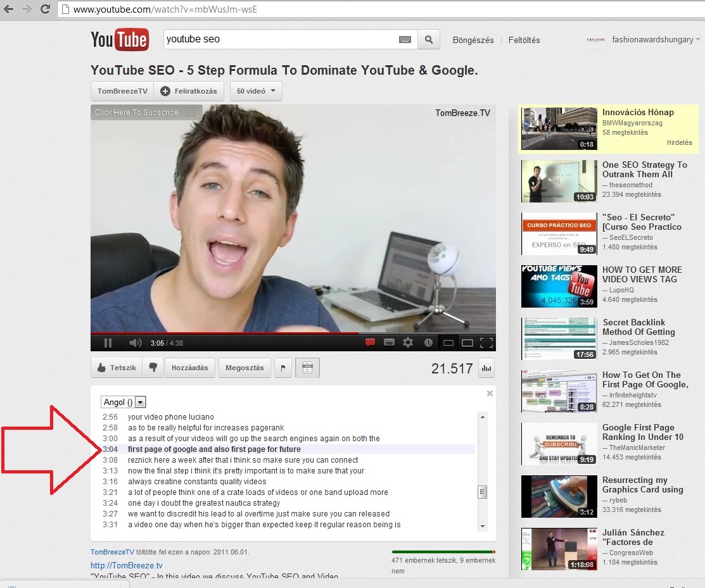705x588 pixels.
Task: Seek using the red video progress bar
Action: [x=253, y=332]
